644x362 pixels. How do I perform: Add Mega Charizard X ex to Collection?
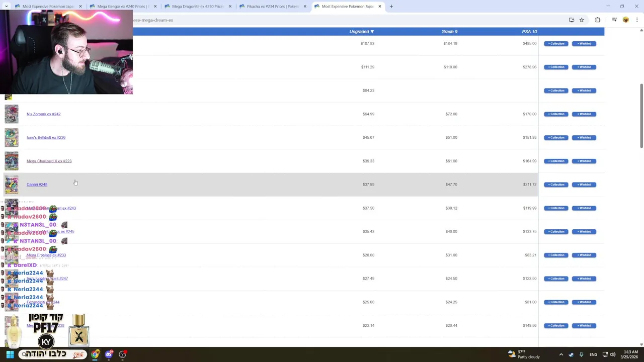556,161
